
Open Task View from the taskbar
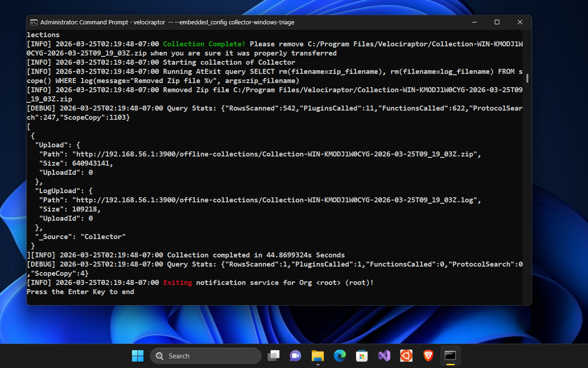tap(274, 356)
